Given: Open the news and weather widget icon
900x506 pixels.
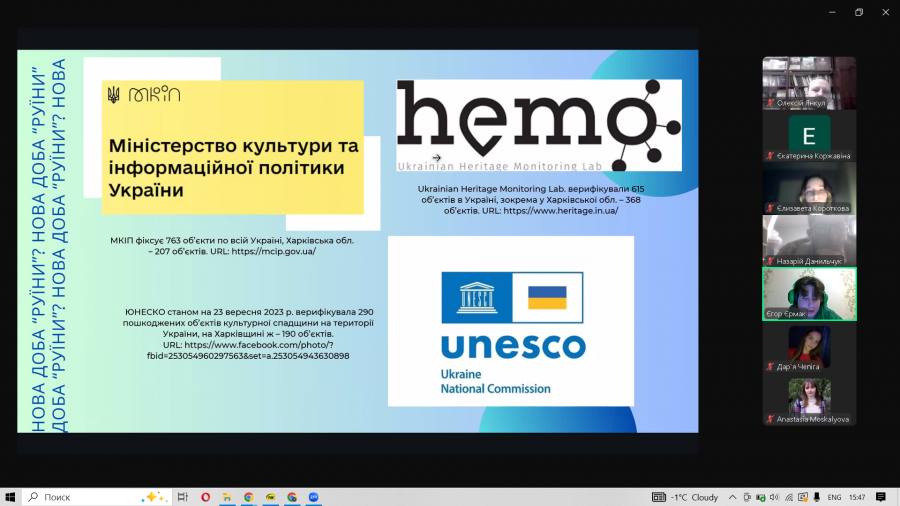Looking at the screenshot, I should click(x=659, y=497).
